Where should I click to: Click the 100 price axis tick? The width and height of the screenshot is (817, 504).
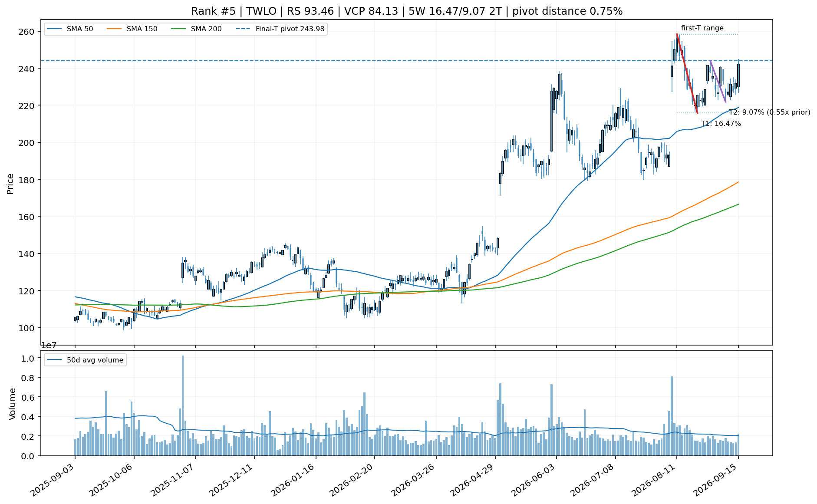[x=26, y=328]
